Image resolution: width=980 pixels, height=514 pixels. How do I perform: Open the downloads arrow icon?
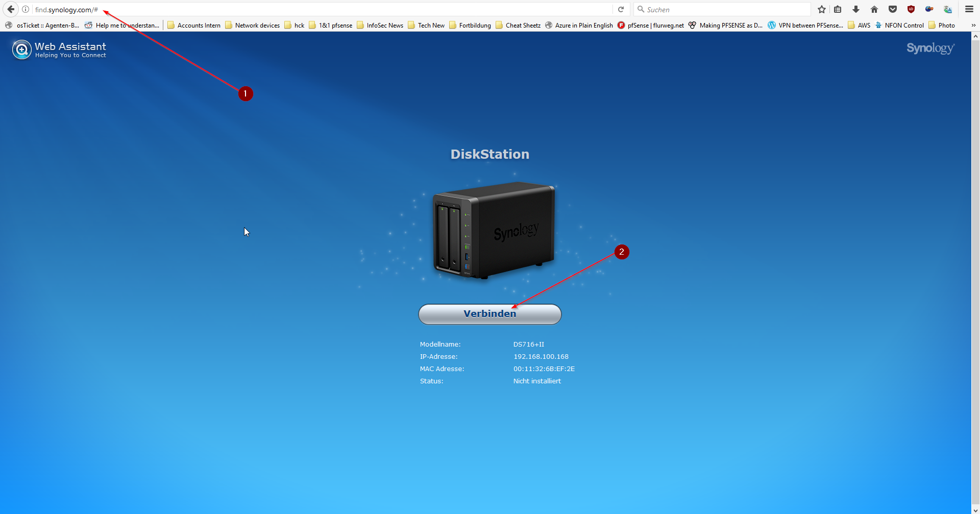(x=856, y=9)
